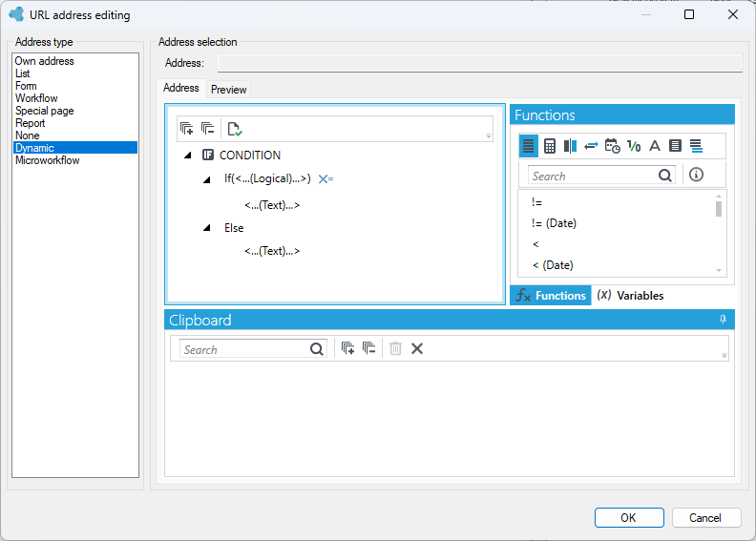Click the validate expression document-check icon
This screenshot has height=541, width=756.
coord(235,129)
